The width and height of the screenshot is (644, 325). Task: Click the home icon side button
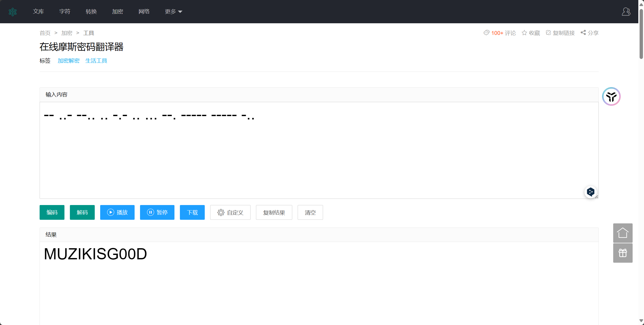pos(623,233)
